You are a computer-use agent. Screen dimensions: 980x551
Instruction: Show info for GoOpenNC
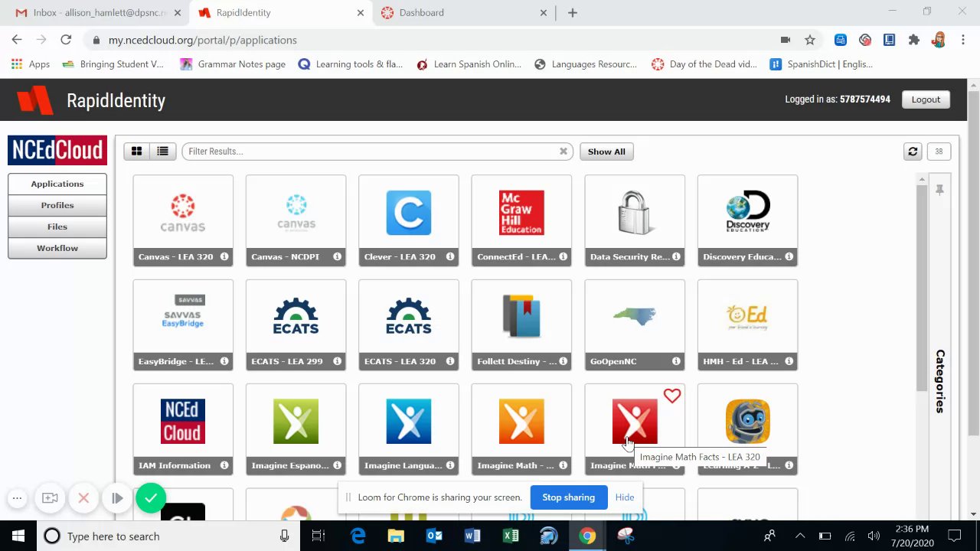(676, 361)
